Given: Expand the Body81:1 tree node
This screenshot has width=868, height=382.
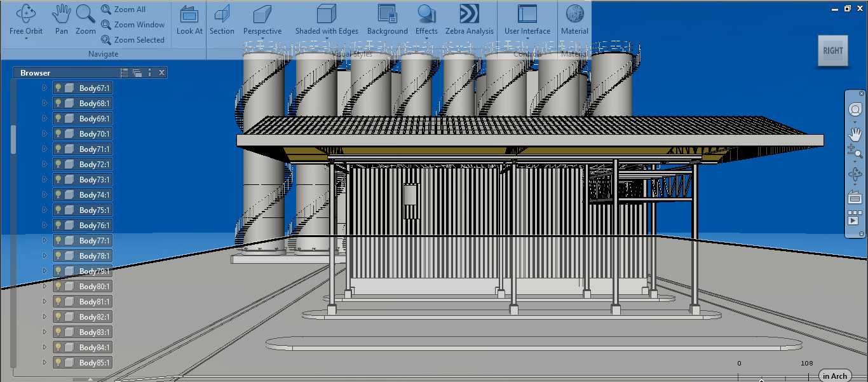Looking at the screenshot, I should tap(44, 301).
